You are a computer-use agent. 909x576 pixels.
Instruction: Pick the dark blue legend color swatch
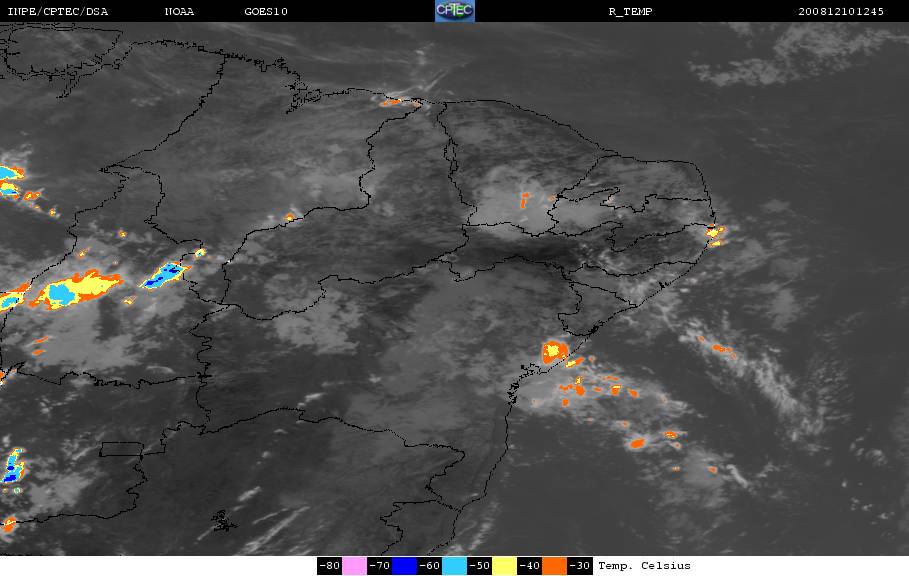(x=405, y=566)
